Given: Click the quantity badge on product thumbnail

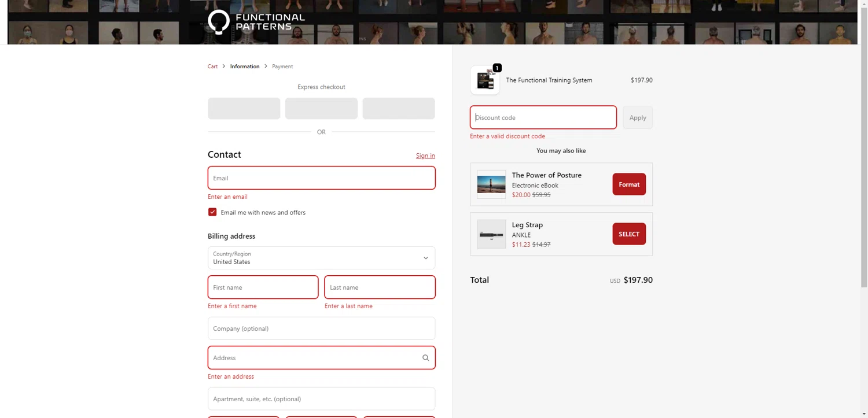Looking at the screenshot, I should click(497, 68).
